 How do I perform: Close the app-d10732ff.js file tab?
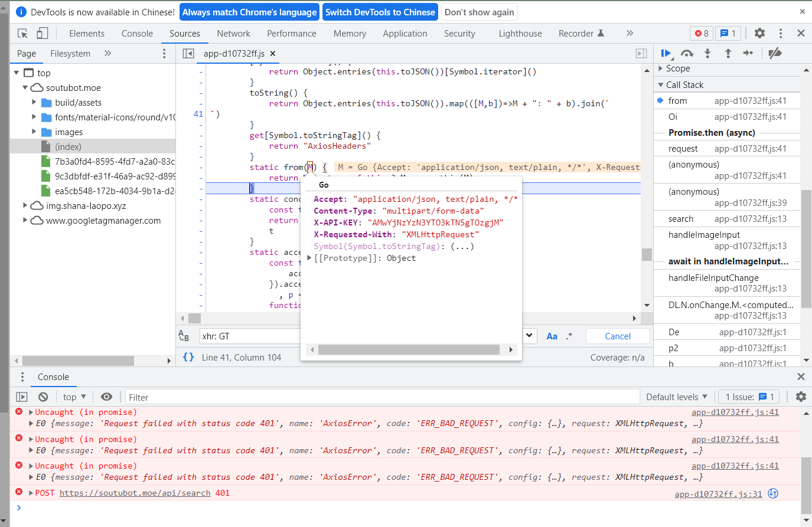[x=273, y=53]
